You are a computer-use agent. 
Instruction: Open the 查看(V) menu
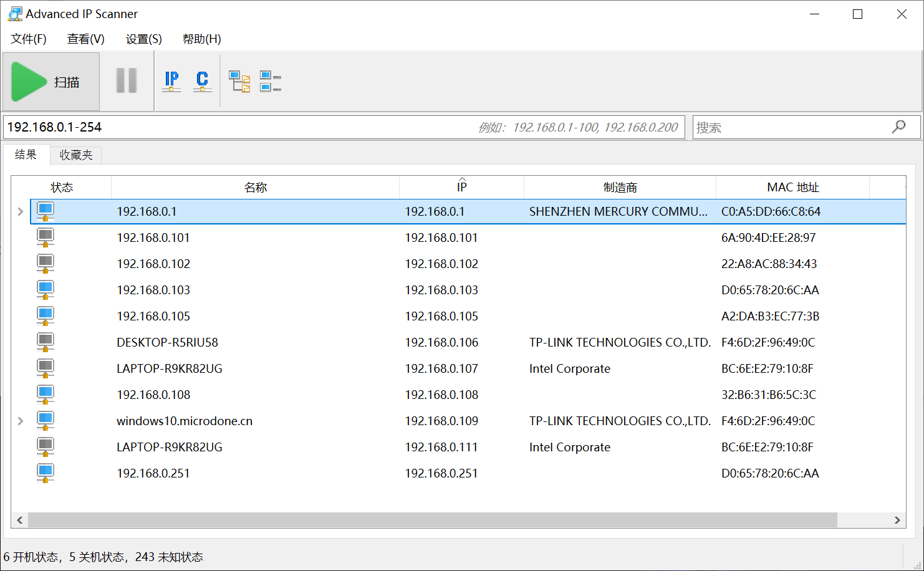(86, 39)
